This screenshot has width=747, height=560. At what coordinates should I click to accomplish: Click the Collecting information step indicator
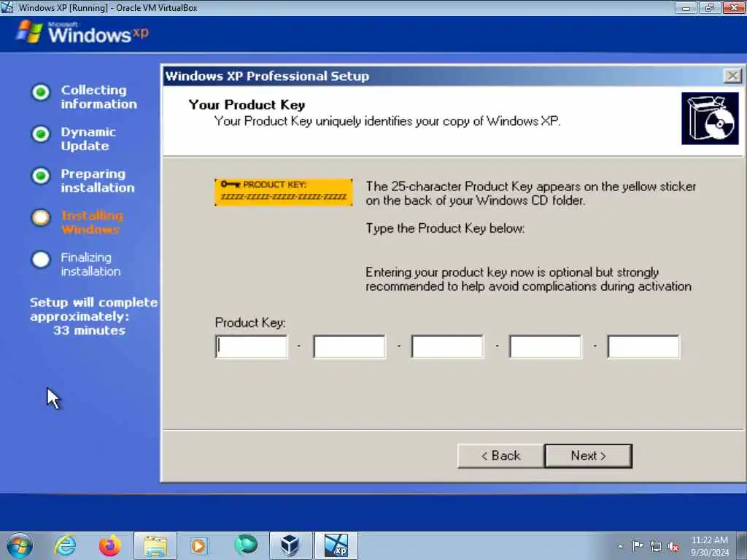pyautogui.click(x=41, y=92)
